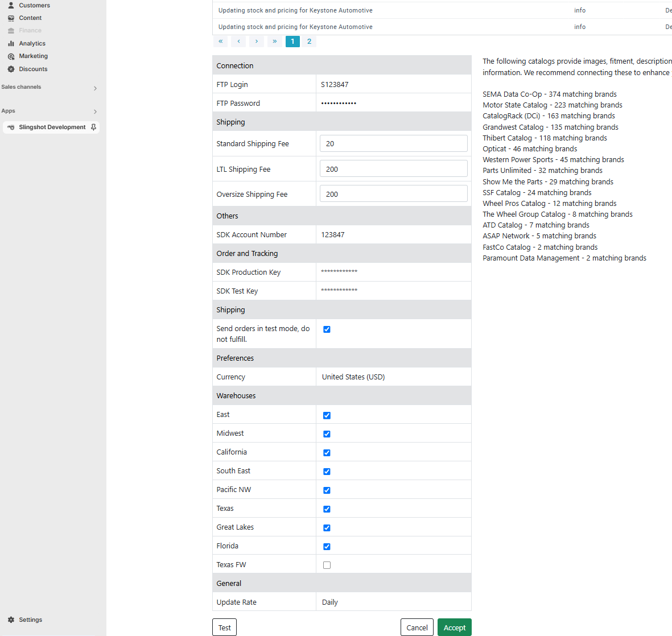Click Western Power Sports catalog entry
This screenshot has width=672, height=636.
point(553,159)
